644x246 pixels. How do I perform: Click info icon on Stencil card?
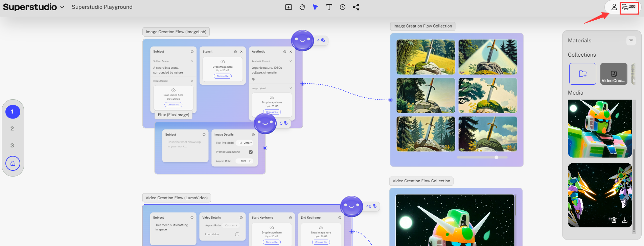click(x=235, y=52)
